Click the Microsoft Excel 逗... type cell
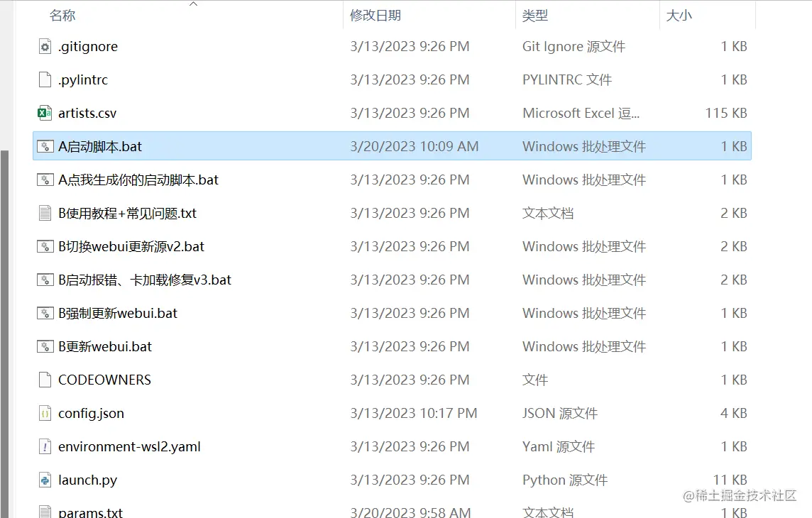Viewport: 812px width, 518px height. [x=581, y=114]
